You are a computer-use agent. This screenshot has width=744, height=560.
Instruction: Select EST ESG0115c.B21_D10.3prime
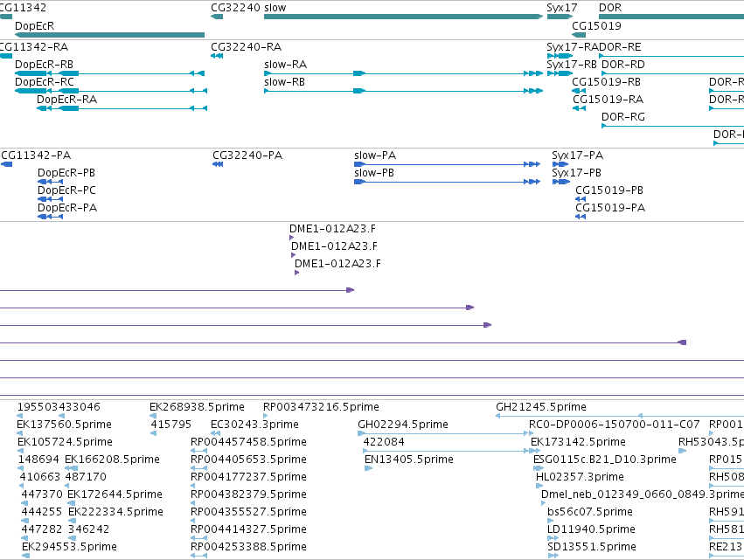605,460
